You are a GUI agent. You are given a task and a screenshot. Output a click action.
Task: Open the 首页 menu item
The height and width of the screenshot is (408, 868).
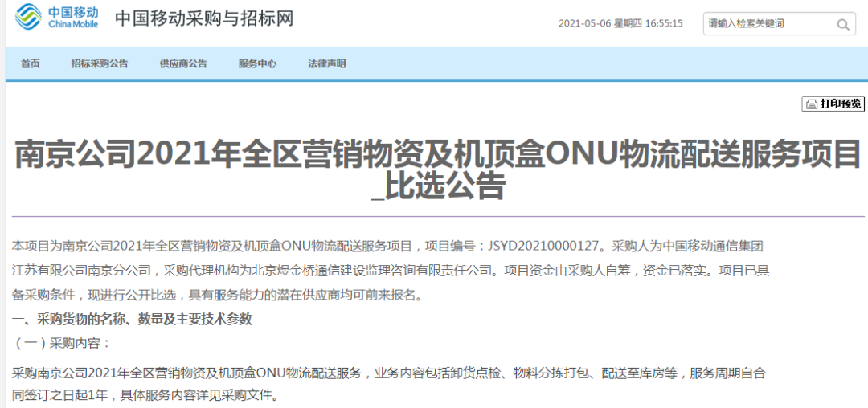[x=31, y=64]
